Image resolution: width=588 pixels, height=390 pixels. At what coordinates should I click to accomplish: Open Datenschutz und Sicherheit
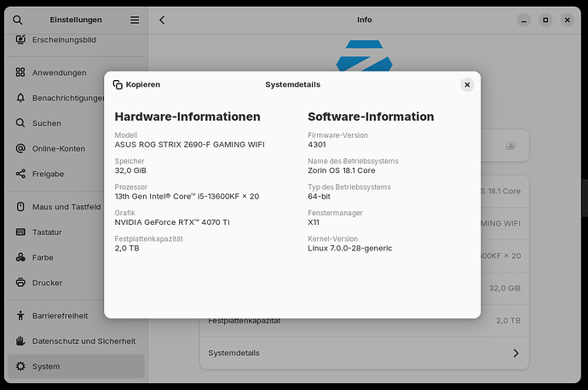coord(76,341)
